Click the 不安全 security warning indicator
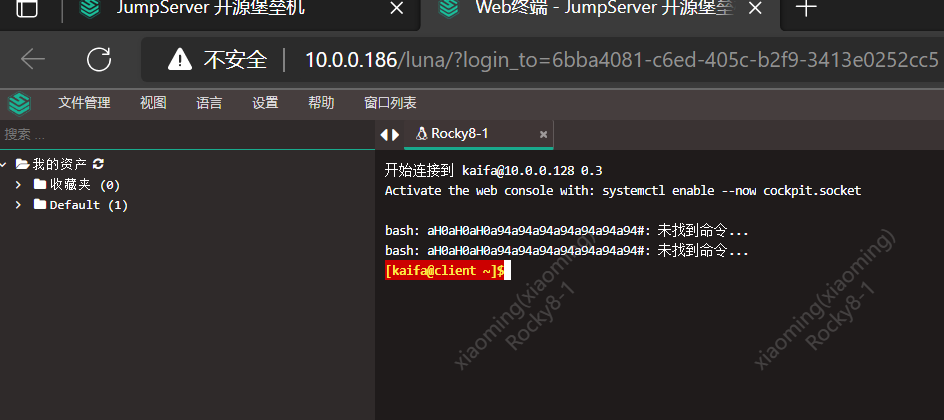Screen dimensions: 944x420 tap(218, 59)
